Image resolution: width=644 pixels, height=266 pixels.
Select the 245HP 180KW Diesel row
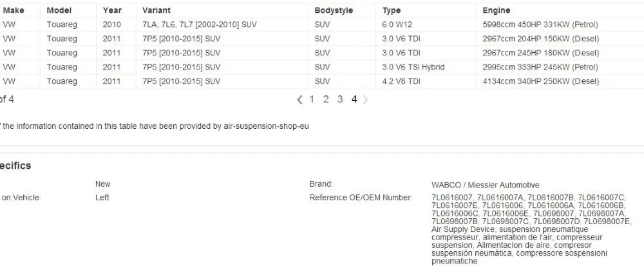pyautogui.click(x=322, y=53)
